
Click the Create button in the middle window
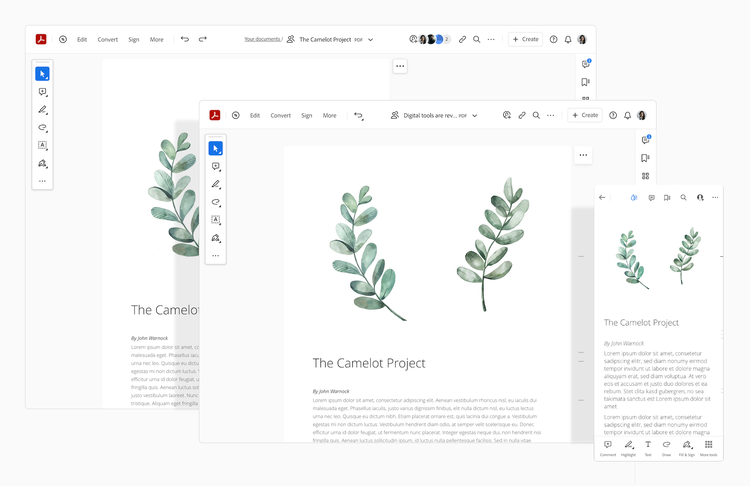click(x=585, y=115)
